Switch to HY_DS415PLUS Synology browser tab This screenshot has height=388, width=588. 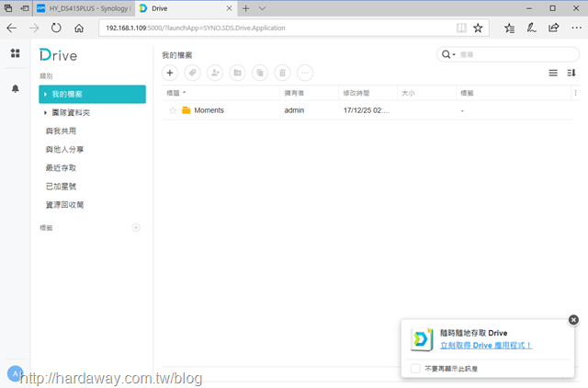(85, 8)
